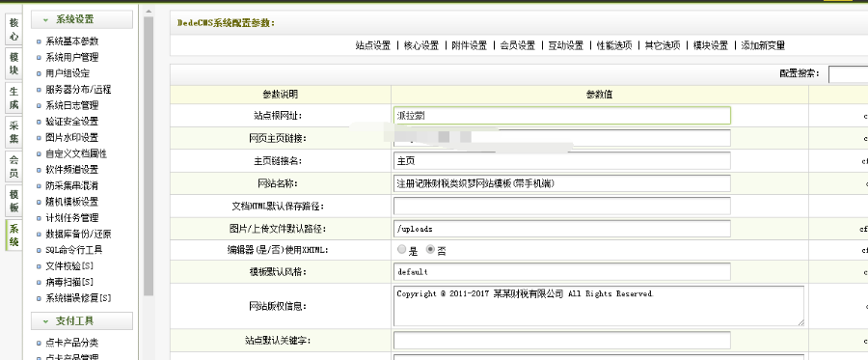Viewport: 868px width, 360px height.
Task: Edit the 网页主页链接 input field
Action: point(562,138)
